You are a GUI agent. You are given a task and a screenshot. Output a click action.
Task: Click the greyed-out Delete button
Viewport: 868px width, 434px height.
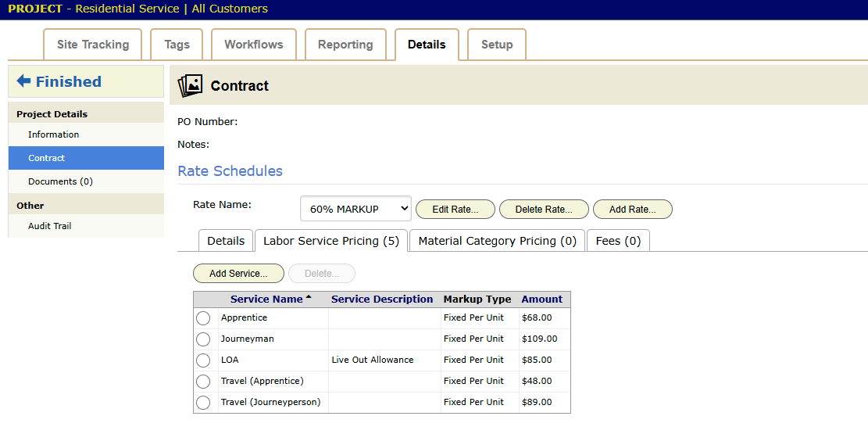point(322,273)
